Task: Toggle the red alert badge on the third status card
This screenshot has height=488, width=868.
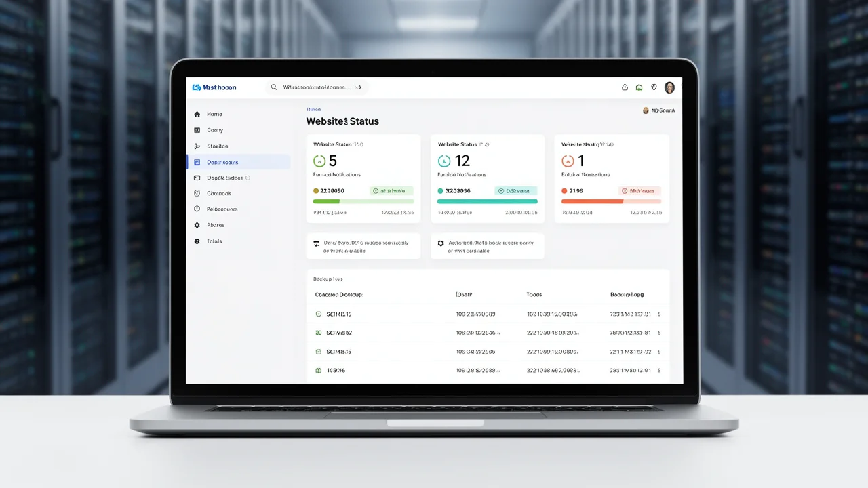Action: (x=640, y=190)
